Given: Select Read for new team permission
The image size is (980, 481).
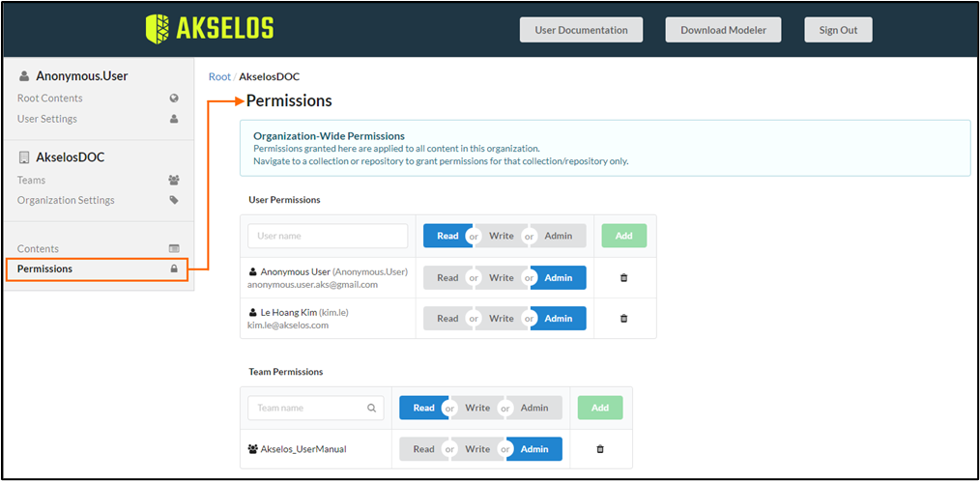Looking at the screenshot, I should [x=423, y=408].
